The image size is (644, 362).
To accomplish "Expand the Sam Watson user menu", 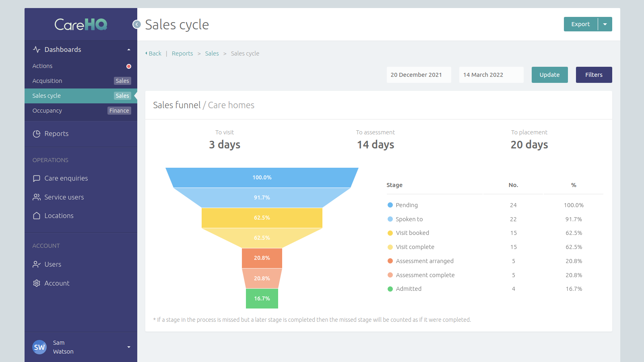I will pos(129,347).
